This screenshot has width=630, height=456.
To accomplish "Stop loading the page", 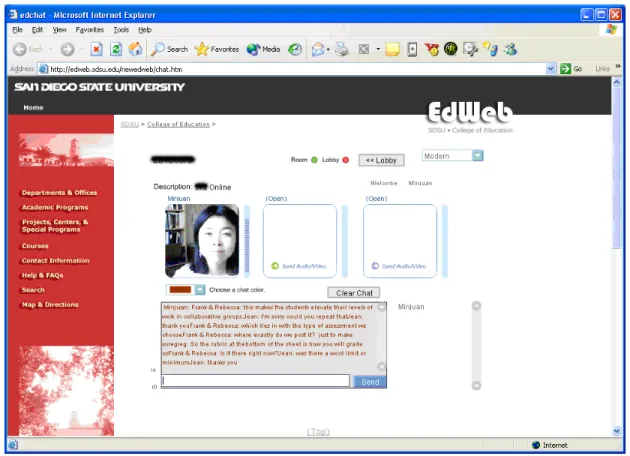I will coord(96,49).
